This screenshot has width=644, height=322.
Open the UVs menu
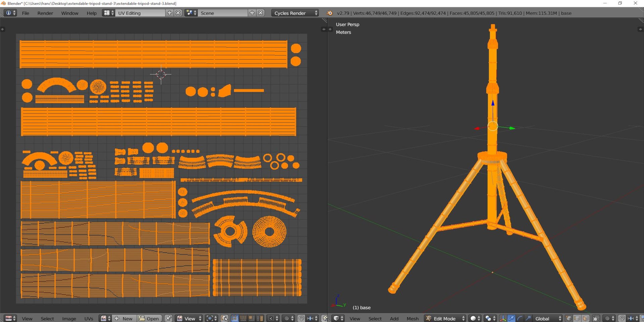pyautogui.click(x=89, y=318)
